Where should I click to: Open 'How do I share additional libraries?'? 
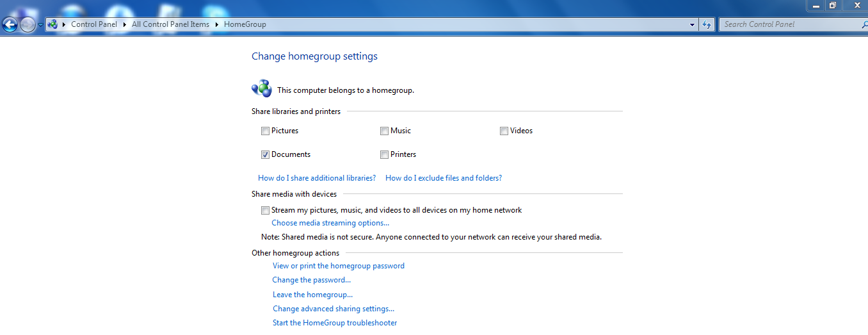tap(317, 178)
